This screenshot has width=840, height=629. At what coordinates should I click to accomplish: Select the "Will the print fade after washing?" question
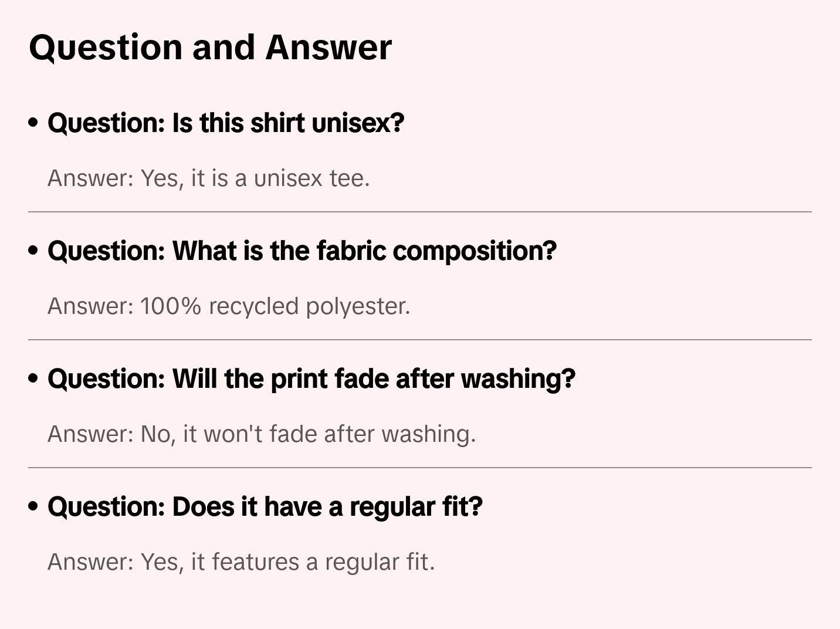(x=311, y=379)
